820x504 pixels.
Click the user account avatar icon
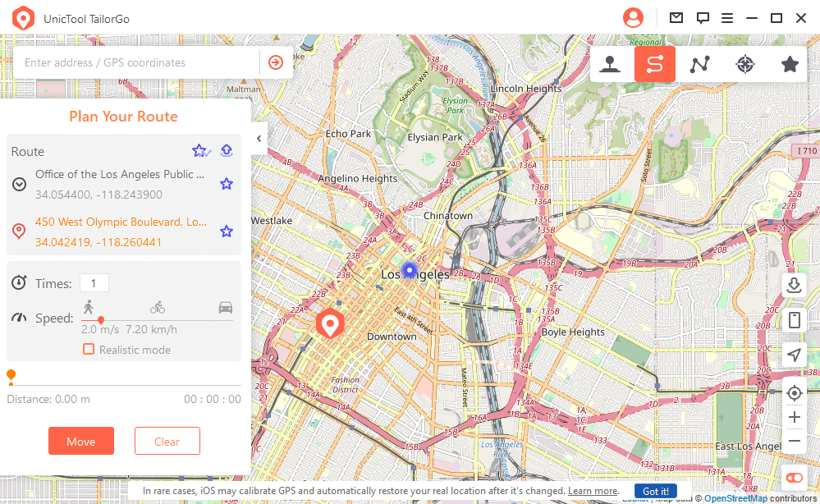(x=633, y=18)
